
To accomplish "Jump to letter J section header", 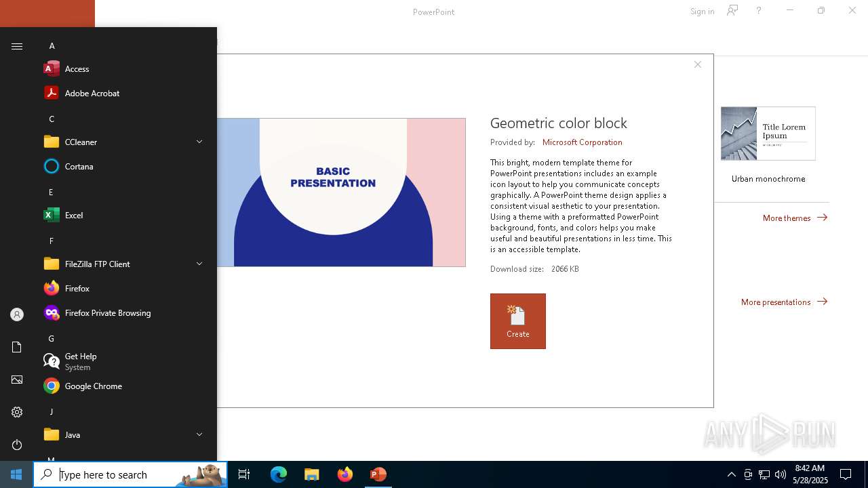I will (x=51, y=412).
